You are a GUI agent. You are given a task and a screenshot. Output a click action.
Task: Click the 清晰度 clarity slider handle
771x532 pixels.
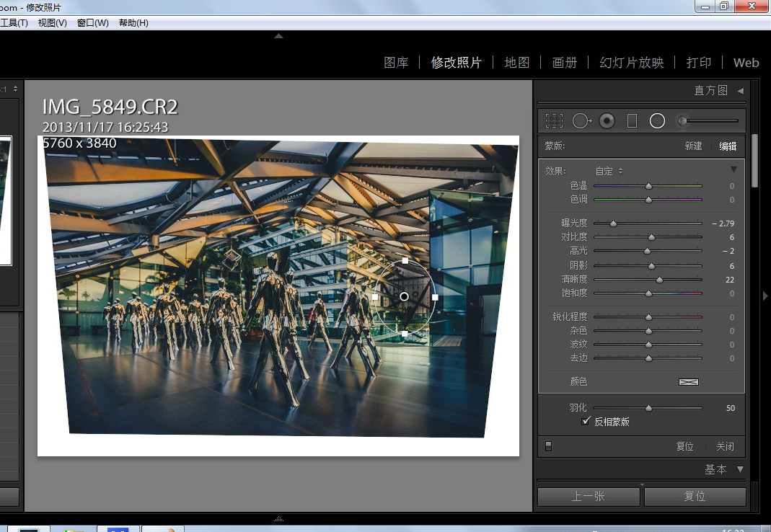point(659,280)
